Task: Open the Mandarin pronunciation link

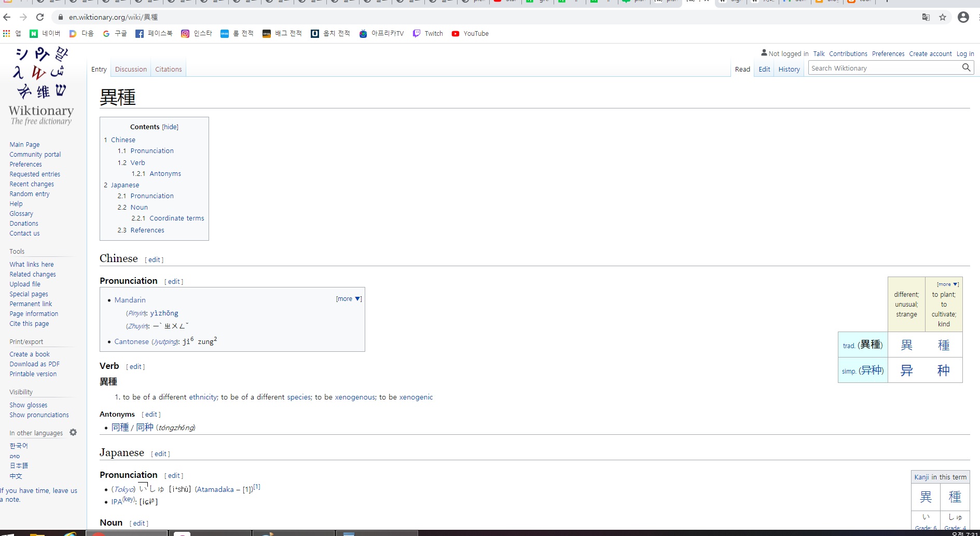Action: pos(130,300)
